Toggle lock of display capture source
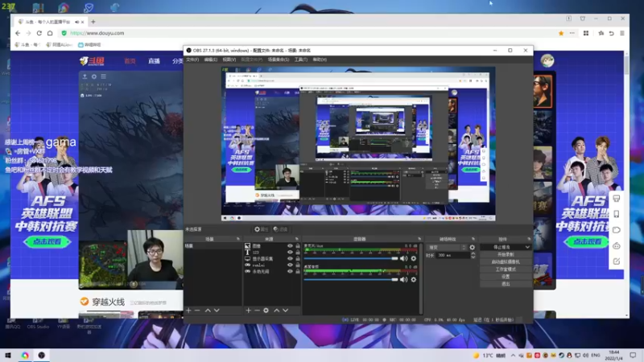644x362 pixels. tap(298, 259)
